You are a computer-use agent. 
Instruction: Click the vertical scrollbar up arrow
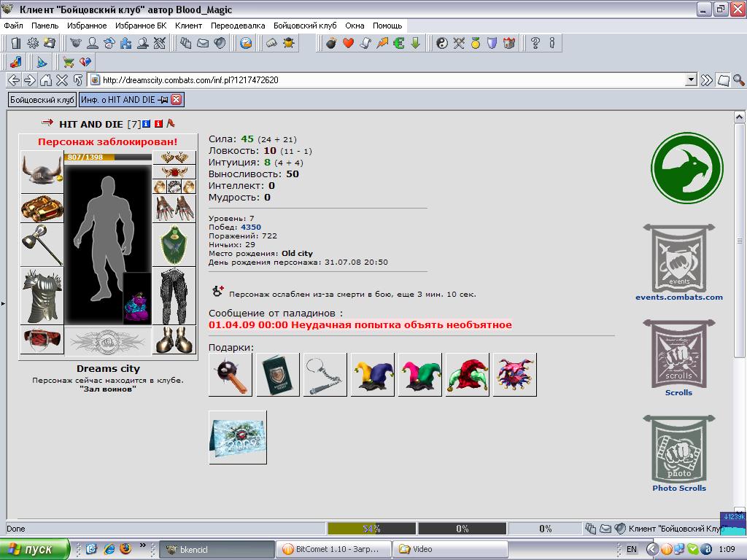pyautogui.click(x=739, y=117)
